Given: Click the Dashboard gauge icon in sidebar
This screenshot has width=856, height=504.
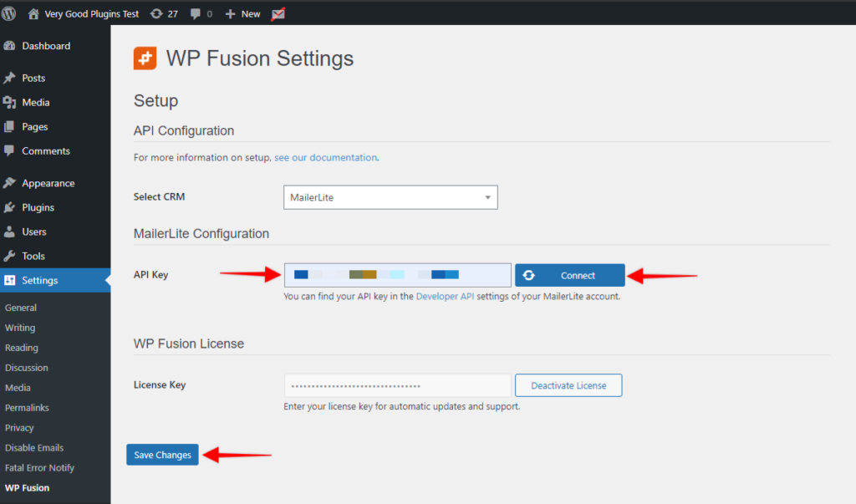Looking at the screenshot, I should 9,46.
